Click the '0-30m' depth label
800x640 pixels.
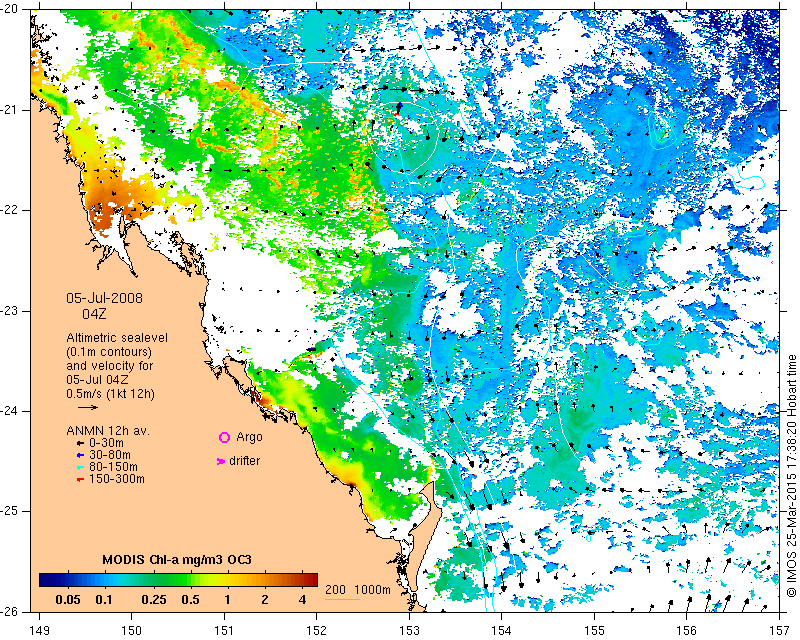[106, 443]
